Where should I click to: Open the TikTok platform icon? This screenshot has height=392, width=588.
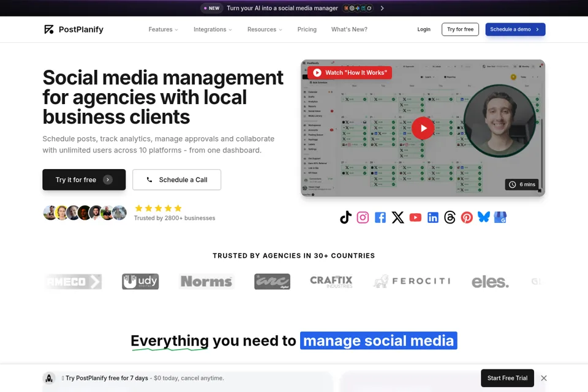pyautogui.click(x=345, y=217)
